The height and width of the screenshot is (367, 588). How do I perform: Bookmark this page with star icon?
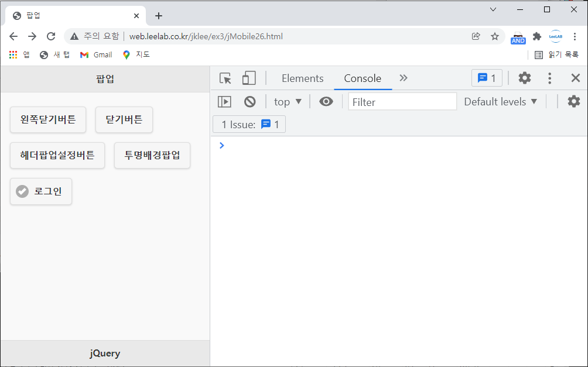pos(495,36)
